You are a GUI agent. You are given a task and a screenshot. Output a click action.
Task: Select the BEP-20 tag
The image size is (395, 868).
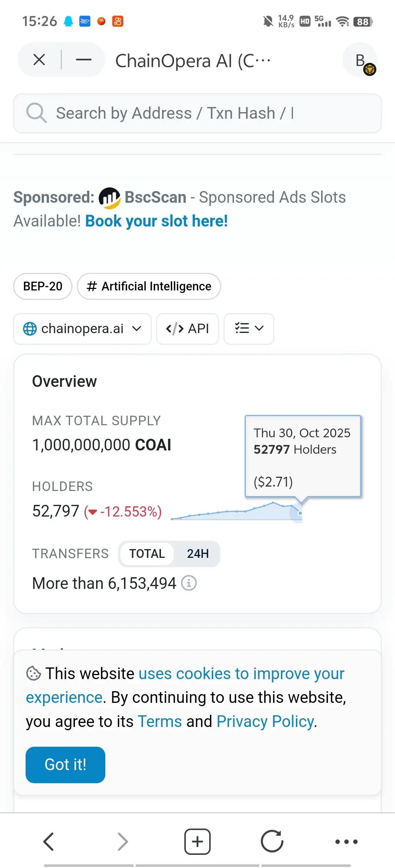43,286
